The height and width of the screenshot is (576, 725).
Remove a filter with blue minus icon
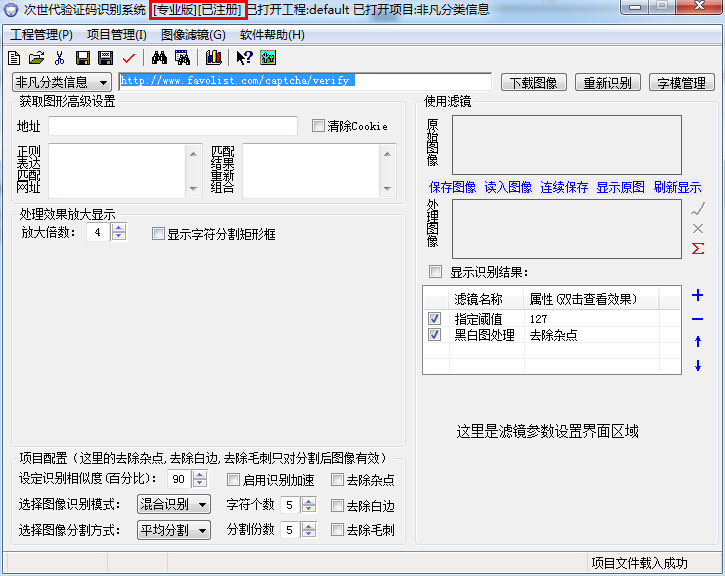point(697,319)
